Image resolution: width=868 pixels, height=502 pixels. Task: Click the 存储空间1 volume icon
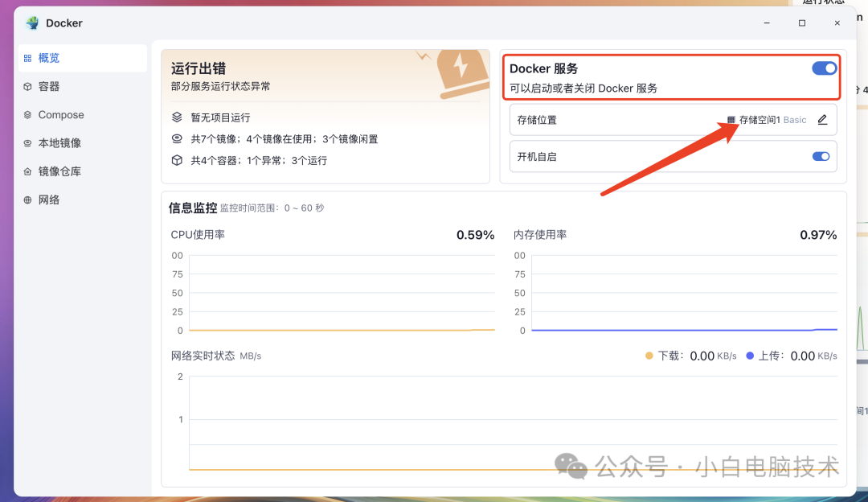point(731,120)
